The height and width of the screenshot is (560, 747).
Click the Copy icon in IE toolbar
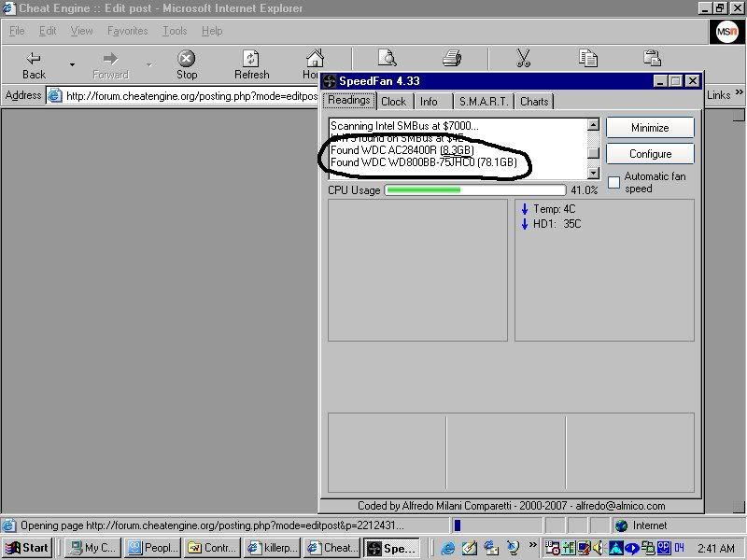pyautogui.click(x=588, y=58)
